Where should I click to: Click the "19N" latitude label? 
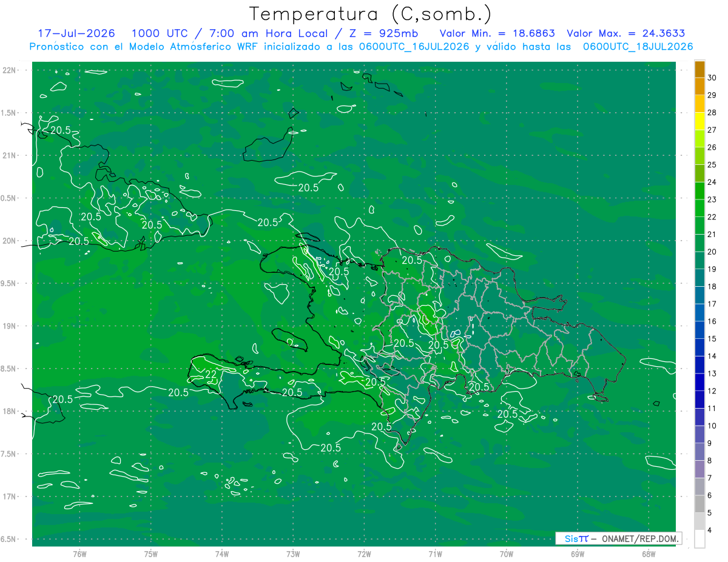pos(10,326)
